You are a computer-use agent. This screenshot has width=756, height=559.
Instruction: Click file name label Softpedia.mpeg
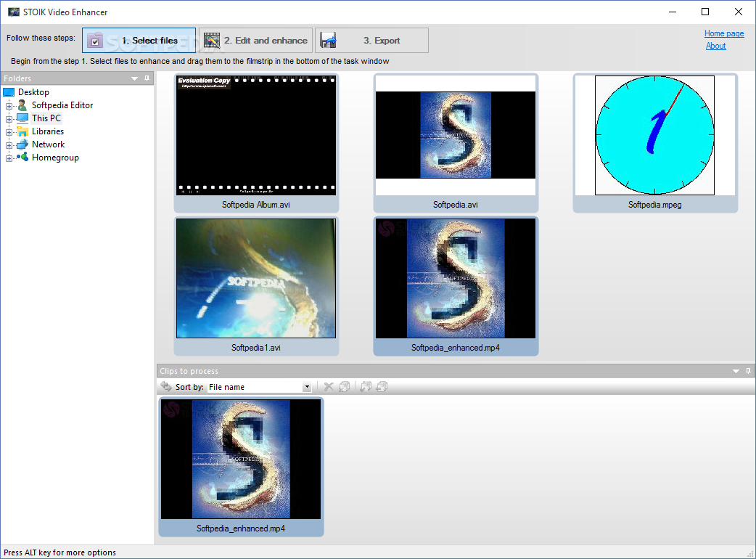click(x=654, y=205)
